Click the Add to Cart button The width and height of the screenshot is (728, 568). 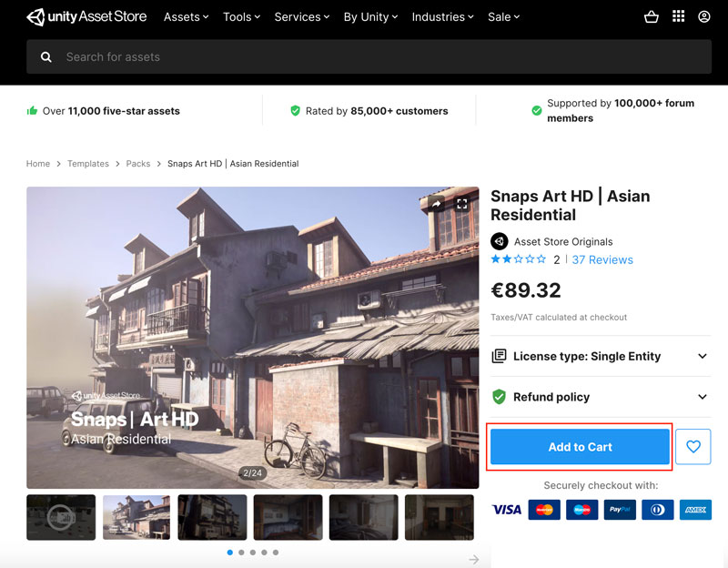coord(580,446)
